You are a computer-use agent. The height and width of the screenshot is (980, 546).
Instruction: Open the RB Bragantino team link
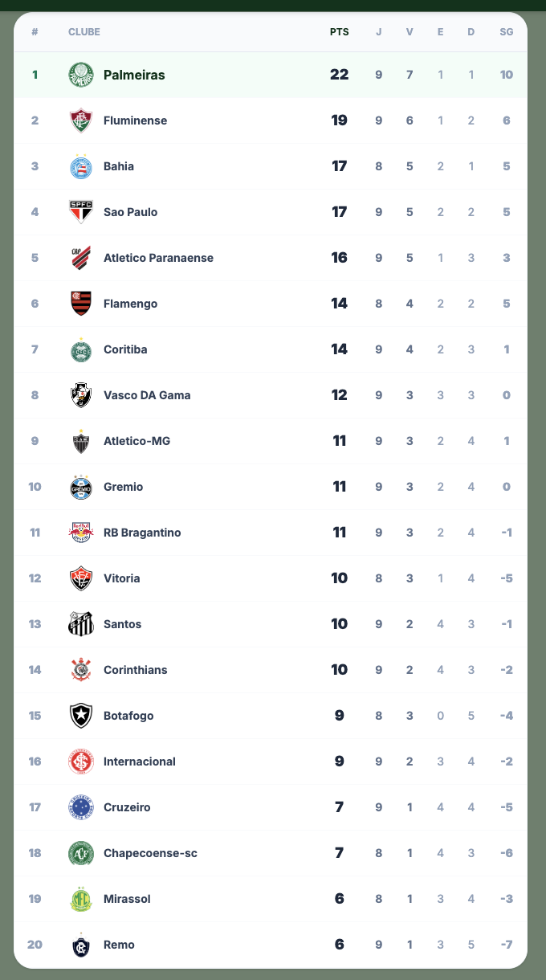tap(142, 533)
